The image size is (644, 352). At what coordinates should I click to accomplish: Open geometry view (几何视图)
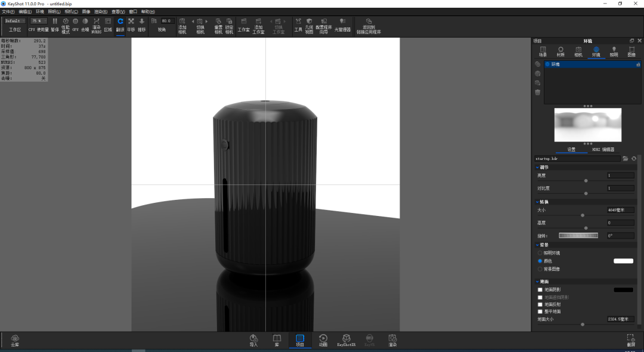pos(309,26)
